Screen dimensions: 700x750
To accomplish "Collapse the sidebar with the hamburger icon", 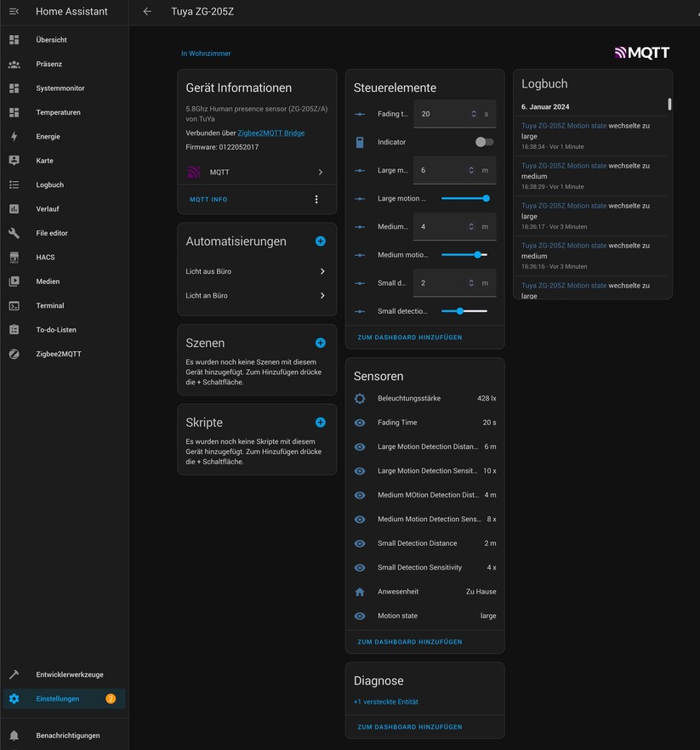I will [13, 11].
